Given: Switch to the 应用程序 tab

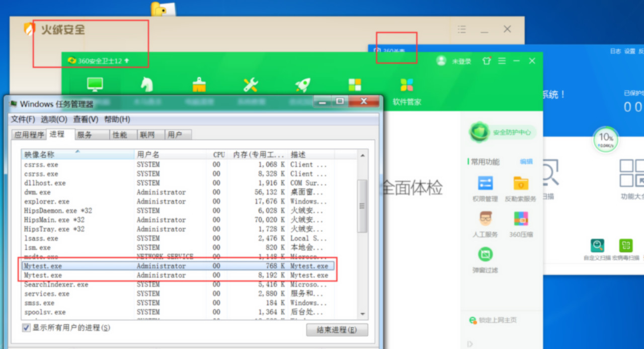Looking at the screenshot, I should (29, 135).
